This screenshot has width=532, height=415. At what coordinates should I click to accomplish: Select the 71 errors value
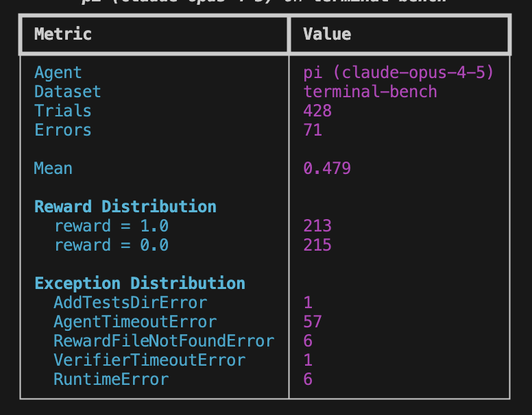point(313,130)
